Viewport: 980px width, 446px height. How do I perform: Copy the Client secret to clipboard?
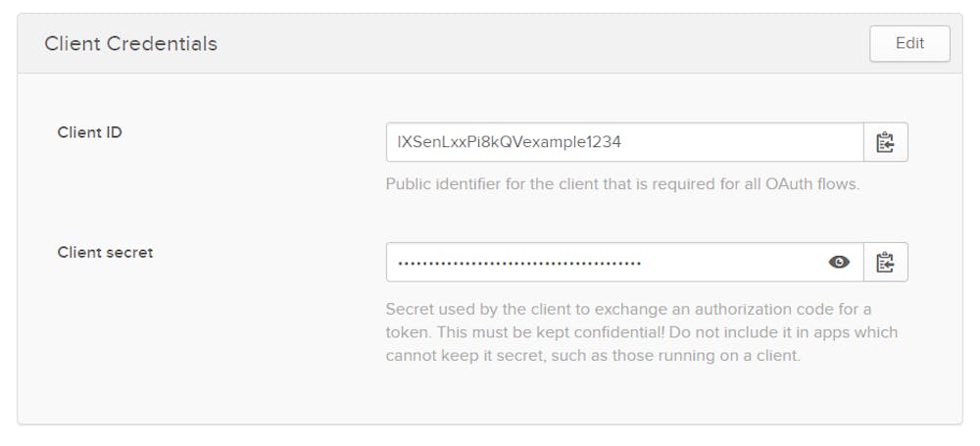[x=885, y=262]
